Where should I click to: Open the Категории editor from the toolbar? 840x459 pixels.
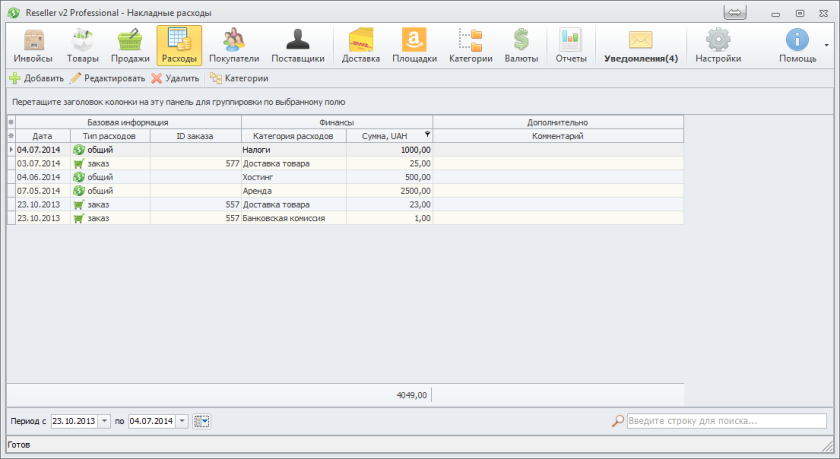coord(238,78)
